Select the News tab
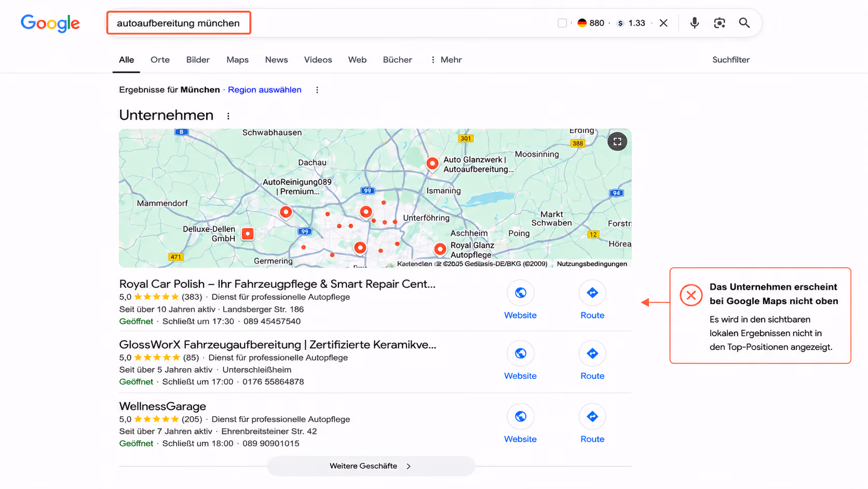 (276, 60)
